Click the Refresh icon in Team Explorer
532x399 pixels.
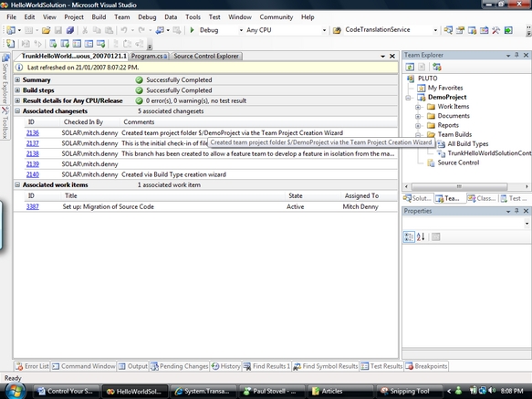[x=410, y=67]
